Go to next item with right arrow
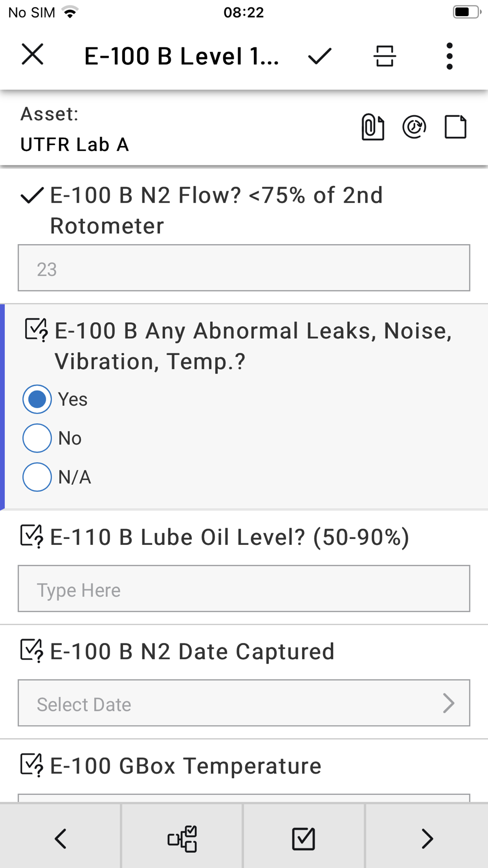The height and width of the screenshot is (868, 488). click(x=427, y=839)
